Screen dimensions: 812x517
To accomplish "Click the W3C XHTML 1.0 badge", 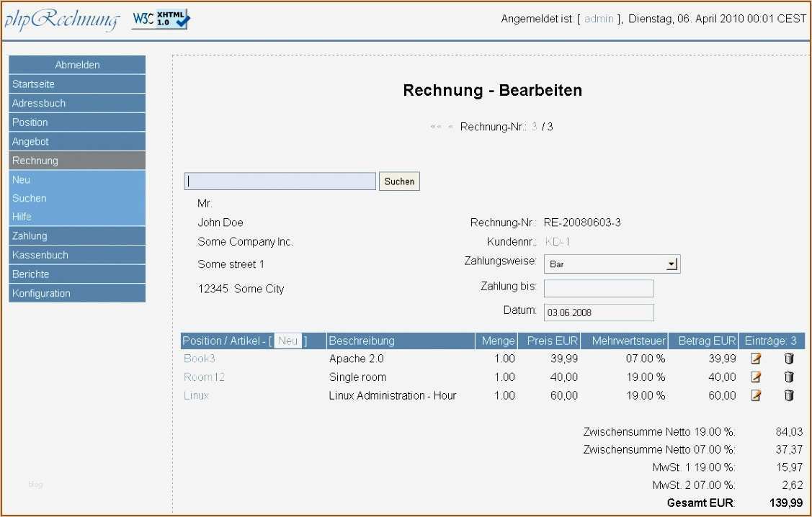I will 160,19.
